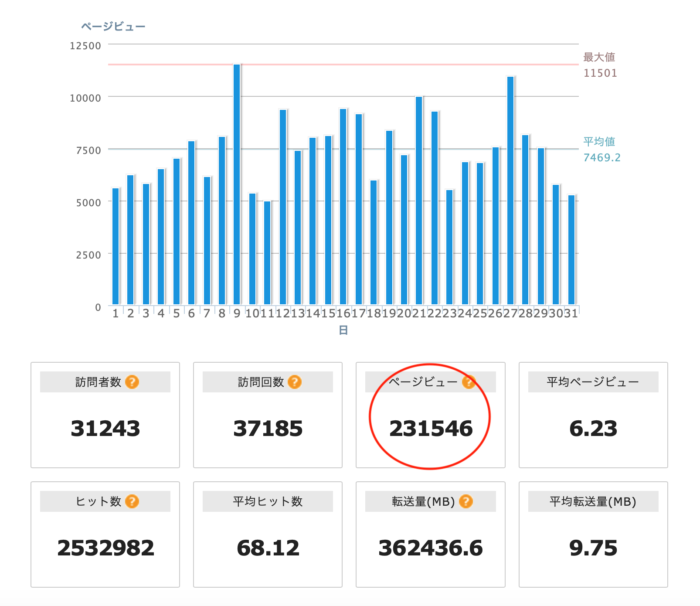The width and height of the screenshot is (700, 606).
Task: Click the 最大値 label on chart
Action: pyautogui.click(x=599, y=57)
